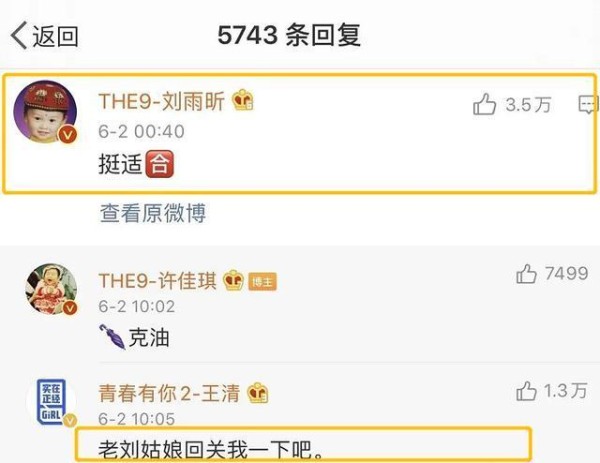Open the 青春有你2-王清 username link
Screen dimensions: 600x463
(x=170, y=393)
